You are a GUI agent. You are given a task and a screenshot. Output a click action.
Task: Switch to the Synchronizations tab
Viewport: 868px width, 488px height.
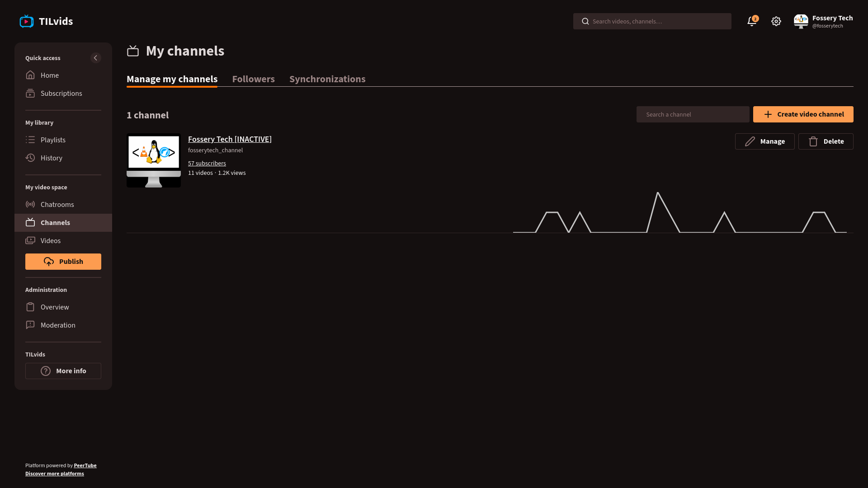click(x=327, y=79)
